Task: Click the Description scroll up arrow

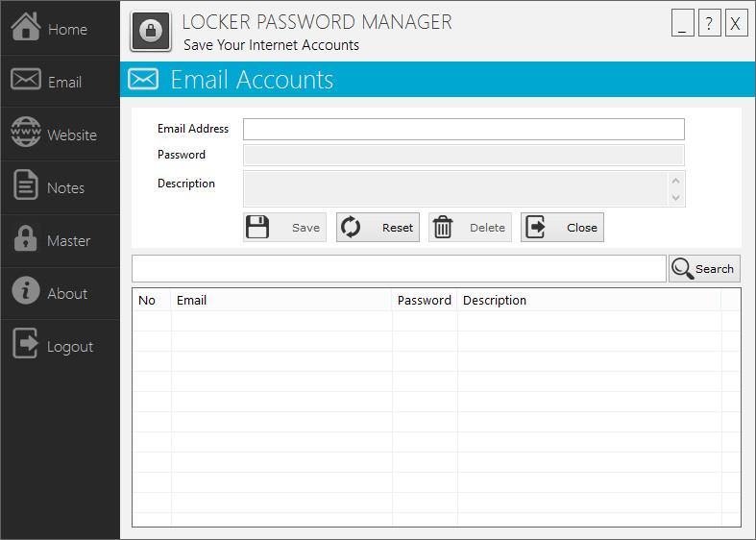Action: 676,181
